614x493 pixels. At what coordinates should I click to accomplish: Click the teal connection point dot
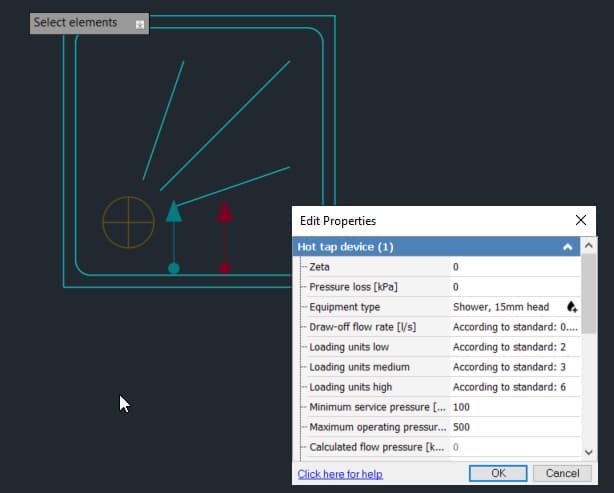(174, 268)
